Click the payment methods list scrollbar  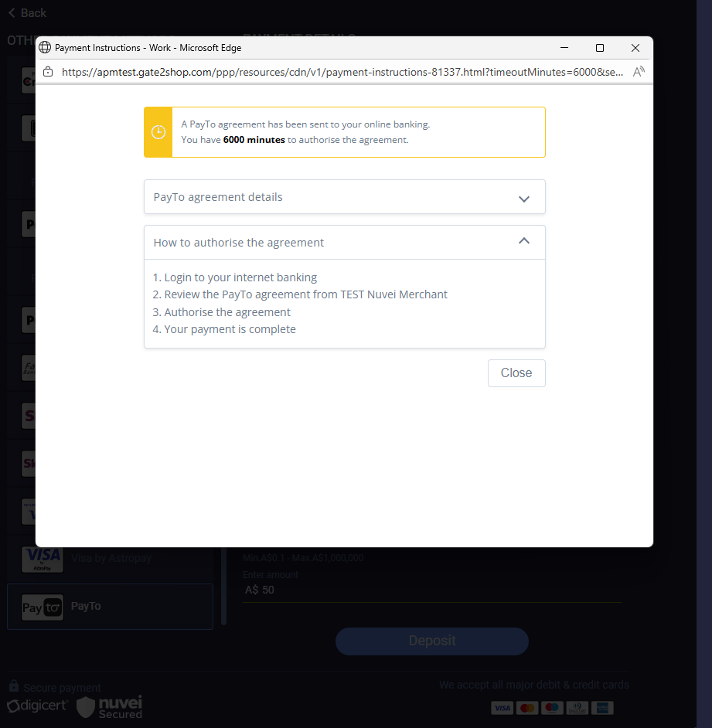pyautogui.click(x=224, y=587)
